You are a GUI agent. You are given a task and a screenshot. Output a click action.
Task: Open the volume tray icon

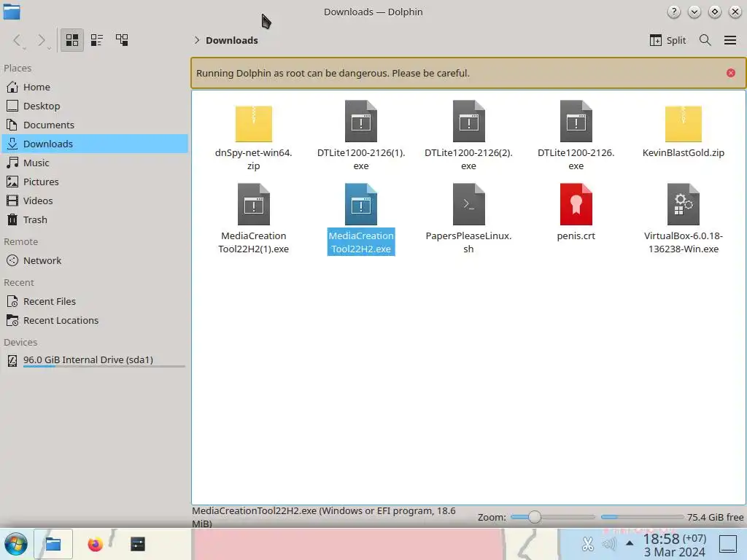point(609,544)
